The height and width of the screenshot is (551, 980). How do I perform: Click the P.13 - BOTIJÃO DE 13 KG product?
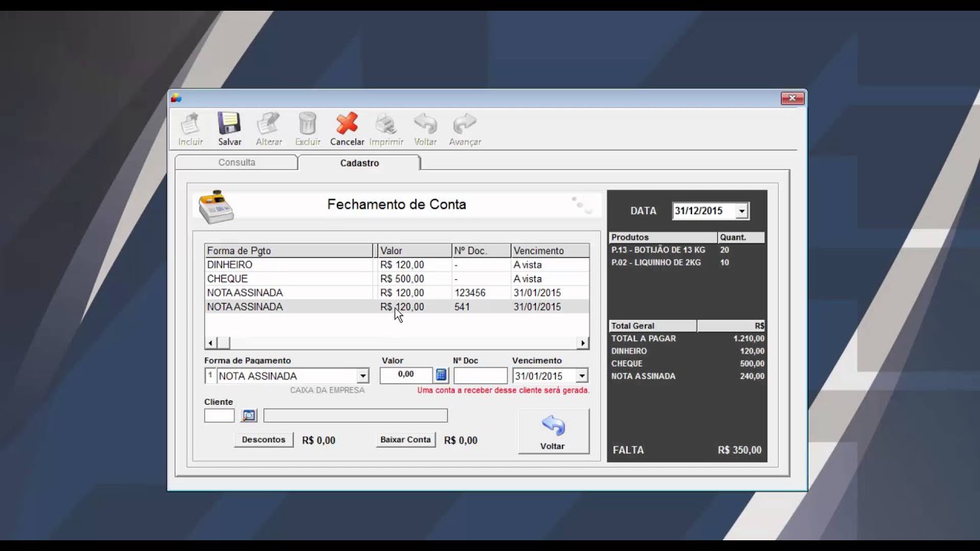tap(658, 250)
